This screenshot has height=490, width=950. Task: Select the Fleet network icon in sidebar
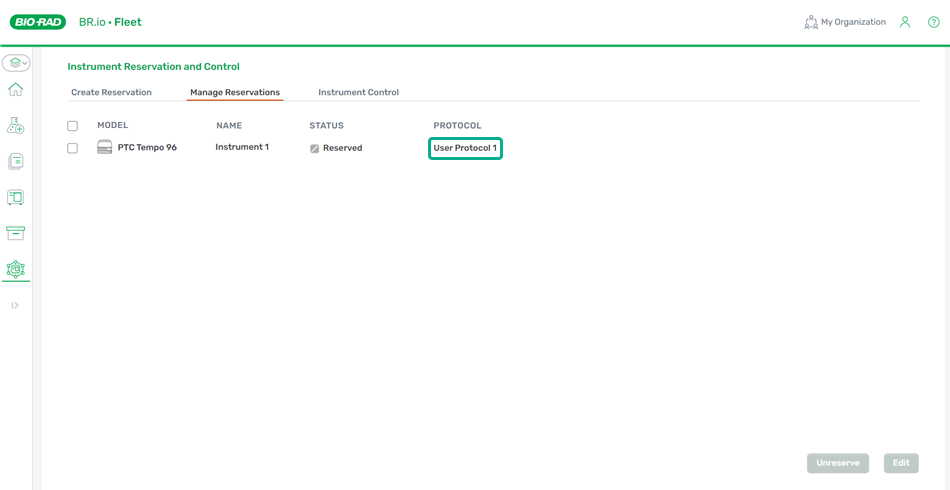[x=15, y=269]
